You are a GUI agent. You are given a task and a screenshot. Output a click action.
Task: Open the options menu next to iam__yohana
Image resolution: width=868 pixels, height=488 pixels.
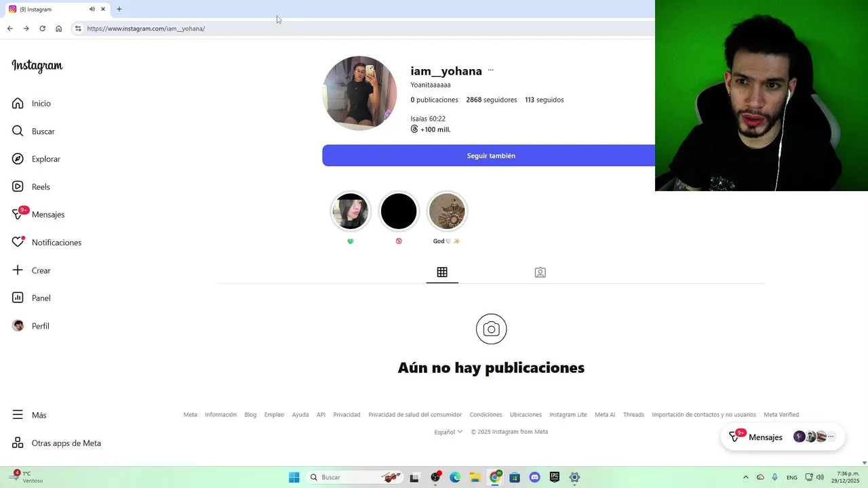(x=491, y=70)
